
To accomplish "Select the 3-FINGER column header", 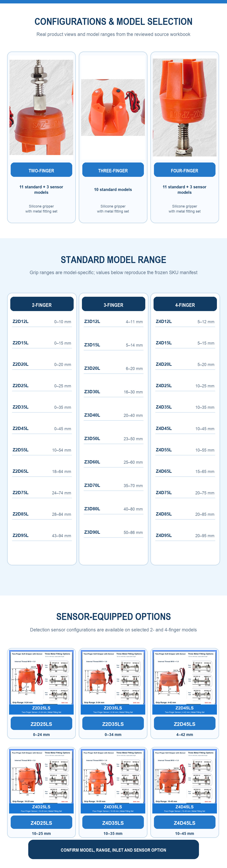I will click(x=113, y=304).
